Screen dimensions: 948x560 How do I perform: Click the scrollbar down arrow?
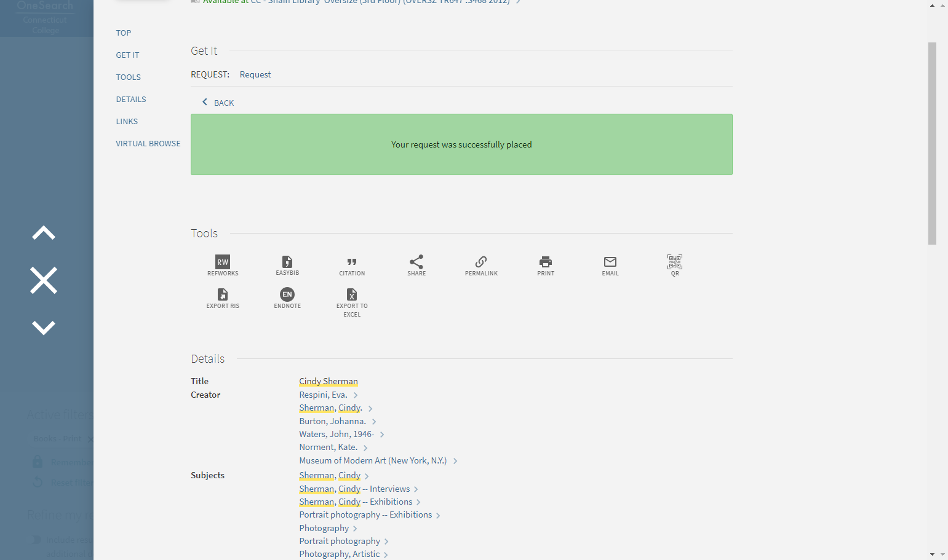pos(933,554)
